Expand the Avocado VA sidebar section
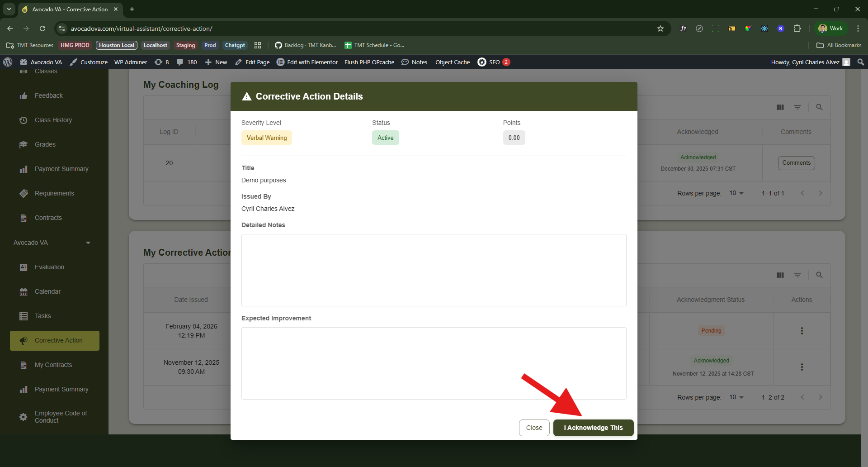Screen dimensions: 868x467 tap(88, 243)
